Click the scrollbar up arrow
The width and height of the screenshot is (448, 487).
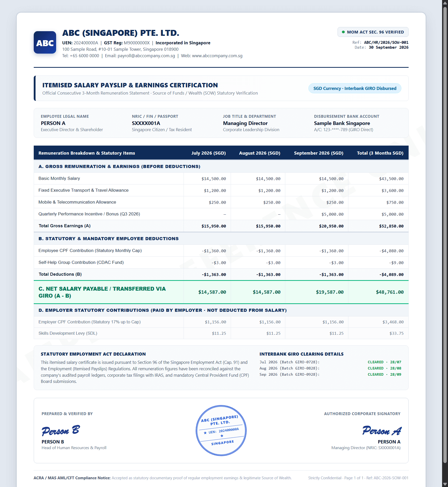445,3
